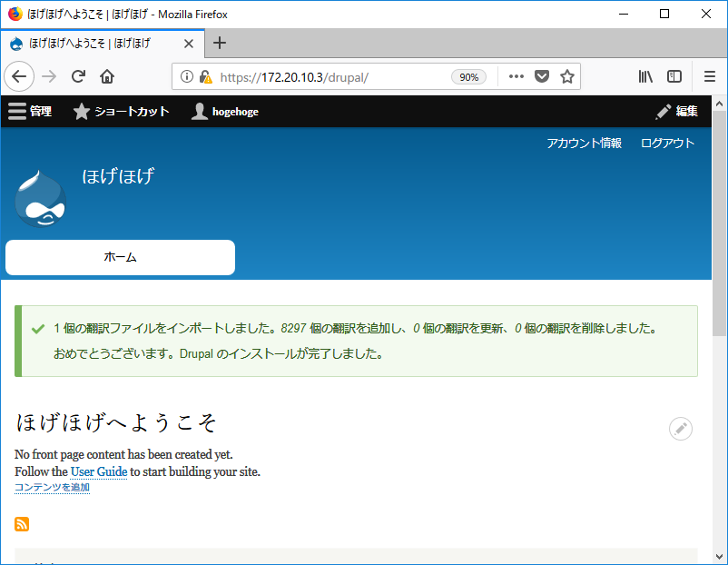The height and width of the screenshot is (565, 728).
Task: Close the ほげほげへようこそ tab
Action: tap(189, 44)
